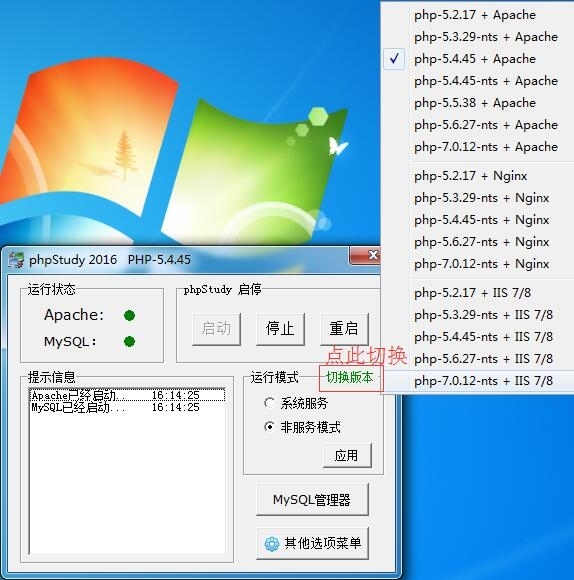Screen dimensions: 574x580
Task: Select the Apache已经启动 log entry
Action: [x=127, y=395]
